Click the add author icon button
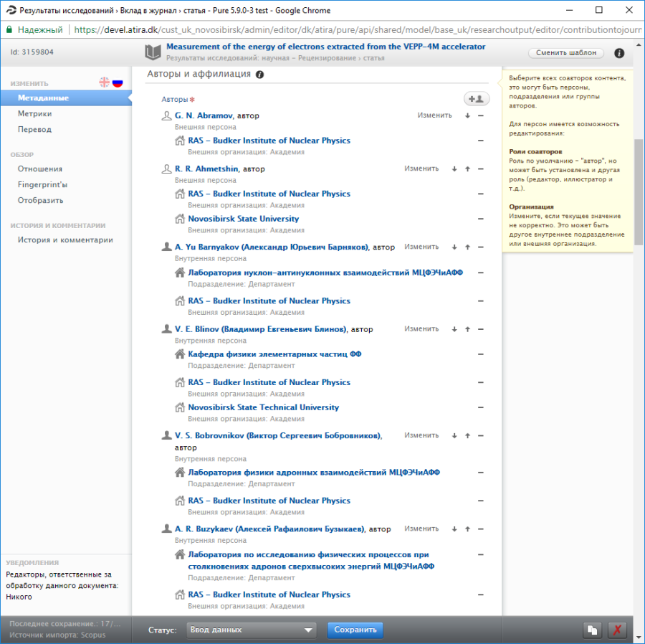Screen dimensions: 645x644 [477, 99]
